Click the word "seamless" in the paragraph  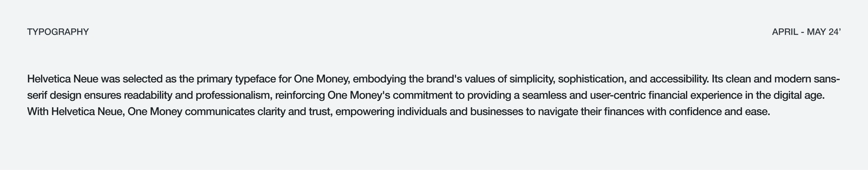coord(544,95)
